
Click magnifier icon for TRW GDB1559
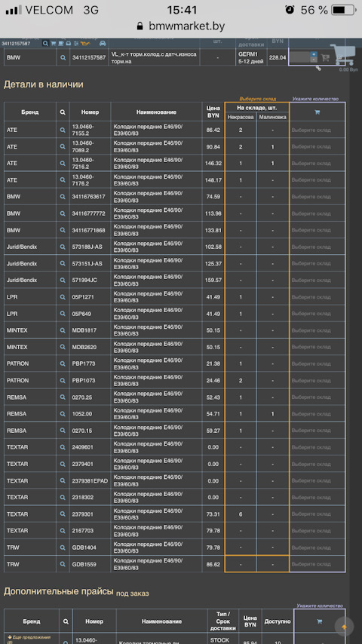[63, 564]
